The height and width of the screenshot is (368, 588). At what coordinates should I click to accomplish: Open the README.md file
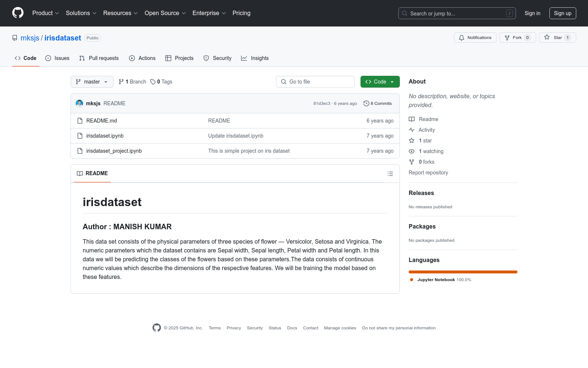(101, 121)
